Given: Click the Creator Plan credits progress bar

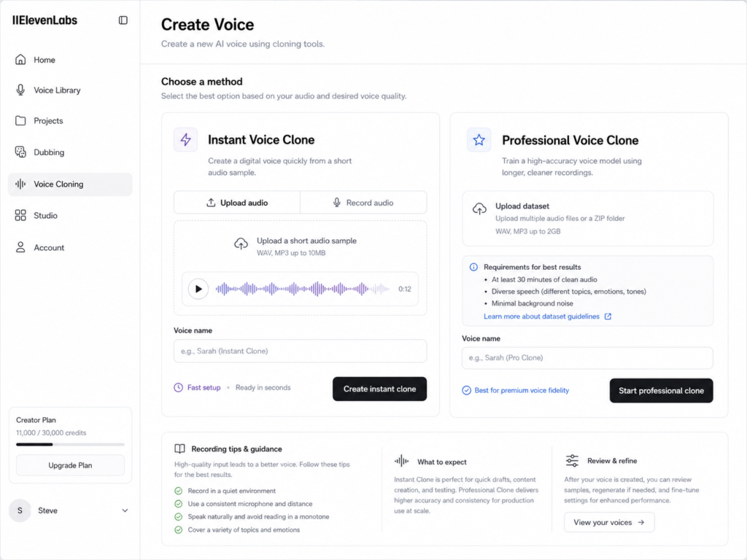Looking at the screenshot, I should click(x=70, y=444).
